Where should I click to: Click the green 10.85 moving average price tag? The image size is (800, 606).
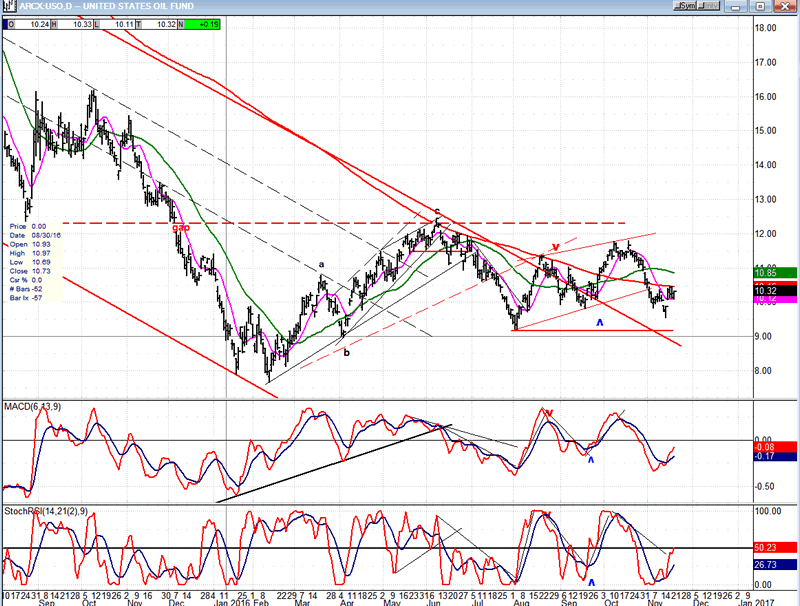click(775, 273)
